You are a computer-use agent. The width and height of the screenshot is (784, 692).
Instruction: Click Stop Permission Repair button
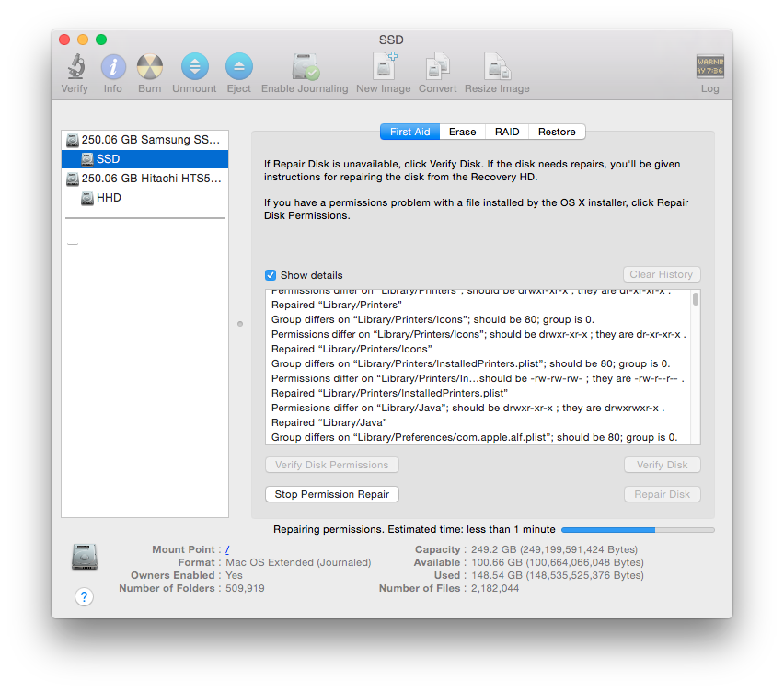click(x=332, y=494)
